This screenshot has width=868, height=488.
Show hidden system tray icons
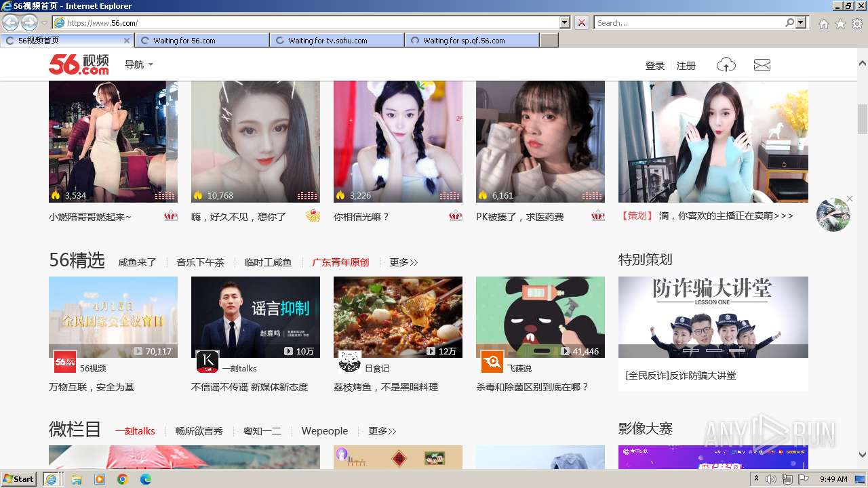pos(757,479)
